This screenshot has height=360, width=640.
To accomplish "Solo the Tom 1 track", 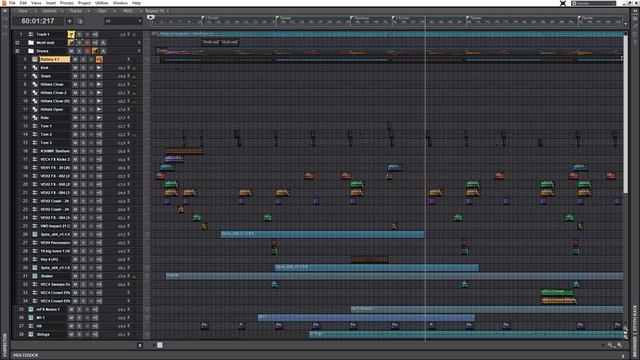I will point(83,126).
